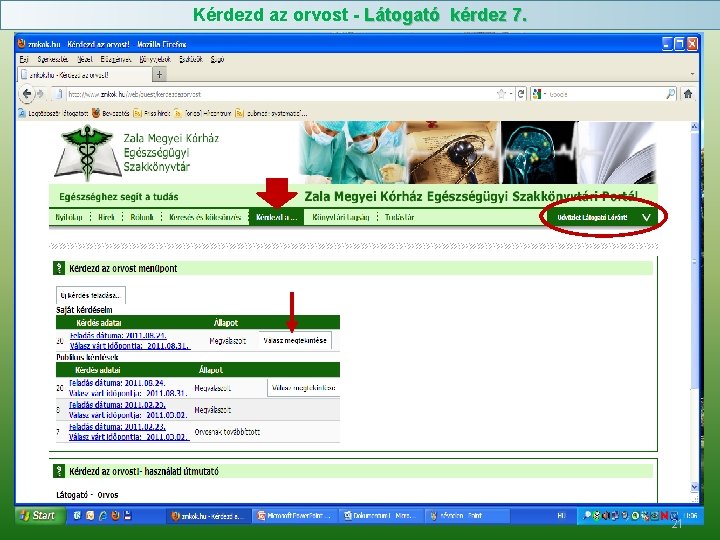Click the Orvosnak továbbított status text

pos(227,432)
